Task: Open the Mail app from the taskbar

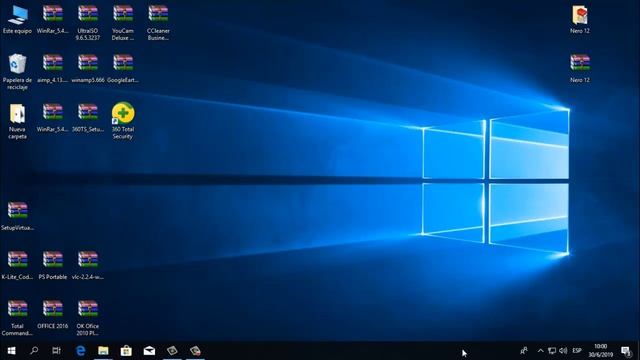Action: (149, 351)
